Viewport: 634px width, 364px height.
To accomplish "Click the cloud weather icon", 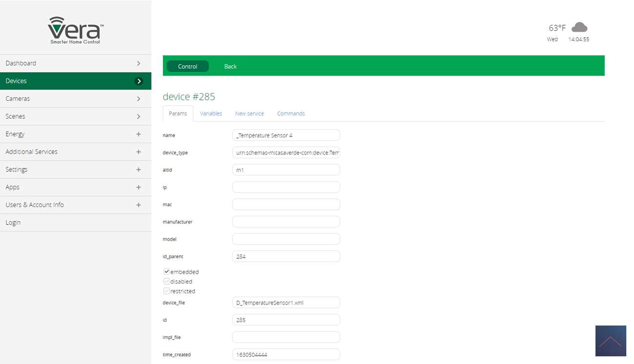I will pos(579,27).
